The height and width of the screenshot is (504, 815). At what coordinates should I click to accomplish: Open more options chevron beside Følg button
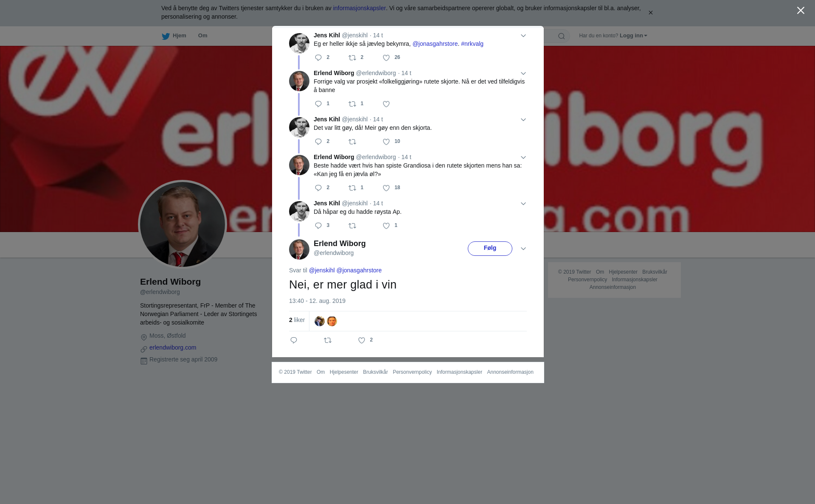tap(523, 249)
